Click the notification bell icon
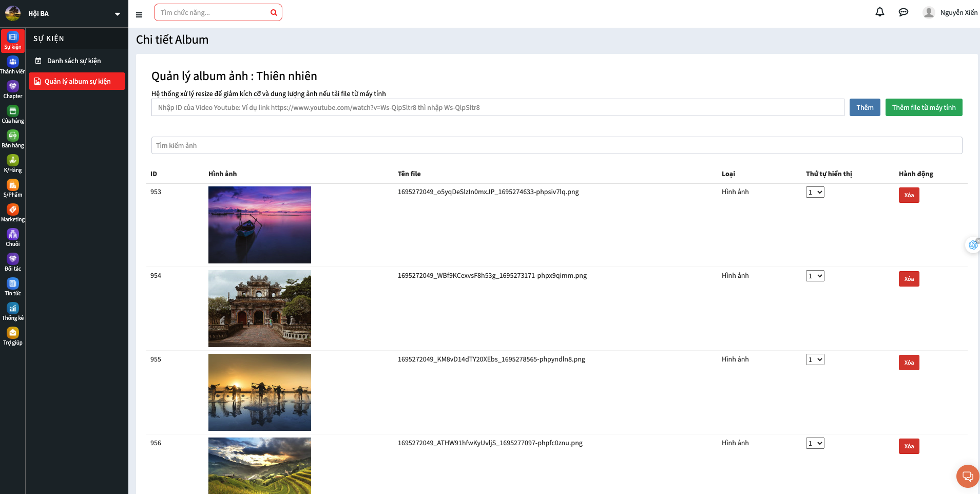Image resolution: width=980 pixels, height=494 pixels. pyautogui.click(x=879, y=12)
